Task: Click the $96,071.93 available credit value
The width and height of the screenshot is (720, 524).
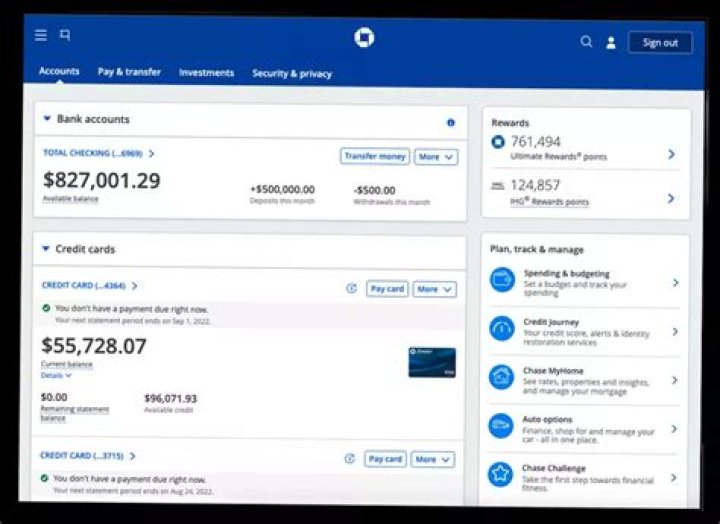Action: click(170, 398)
